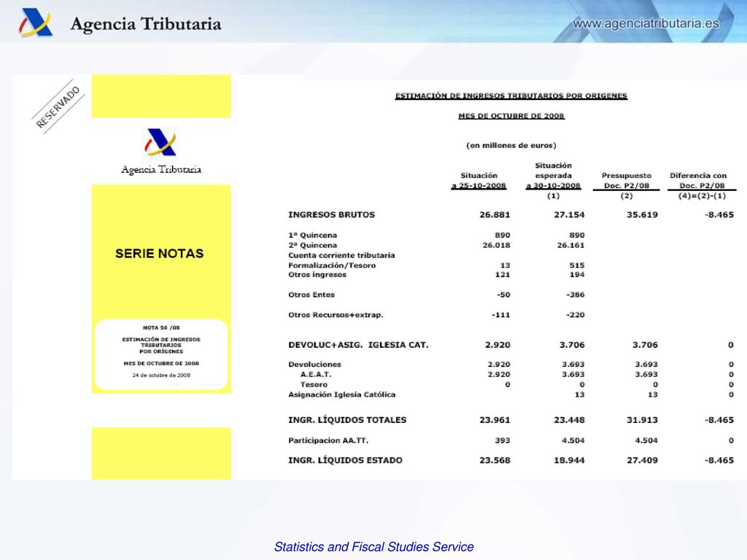Click the value 27.409 in INGR. LÍQUIDOS ESTADO row
747x560 pixels.
pyautogui.click(x=642, y=461)
